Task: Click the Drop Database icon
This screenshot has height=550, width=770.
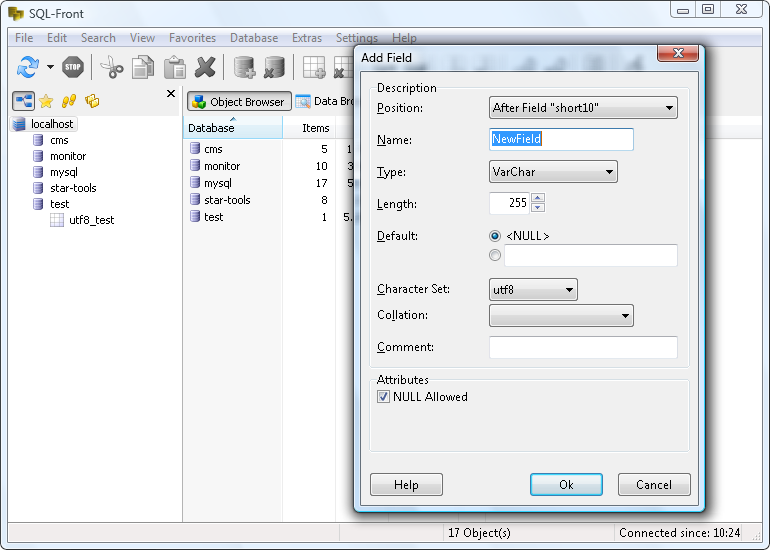Action: pos(274,67)
